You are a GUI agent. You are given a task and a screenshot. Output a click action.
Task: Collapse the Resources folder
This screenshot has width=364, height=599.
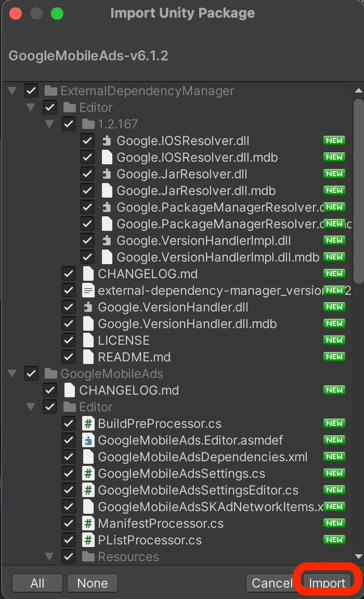[x=49, y=556]
